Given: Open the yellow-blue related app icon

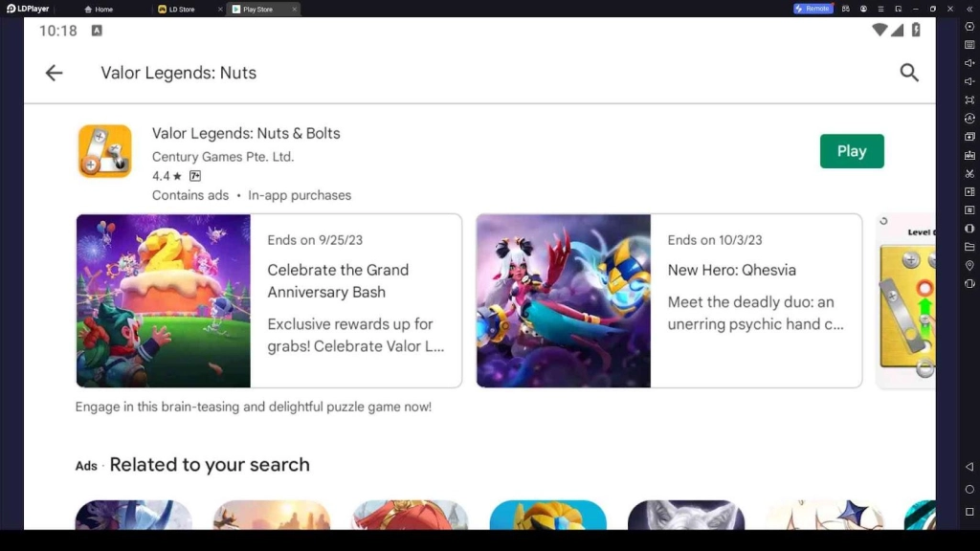Looking at the screenshot, I should pos(548,515).
